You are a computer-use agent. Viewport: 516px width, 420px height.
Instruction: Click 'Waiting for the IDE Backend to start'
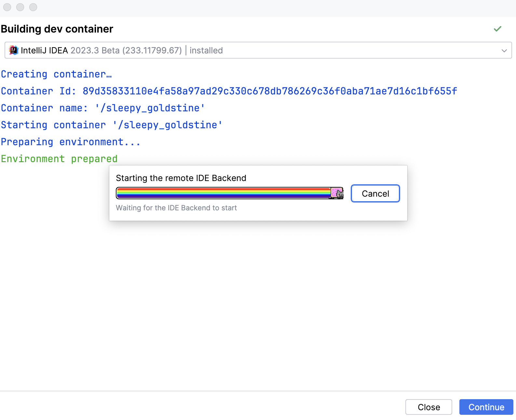point(176,208)
